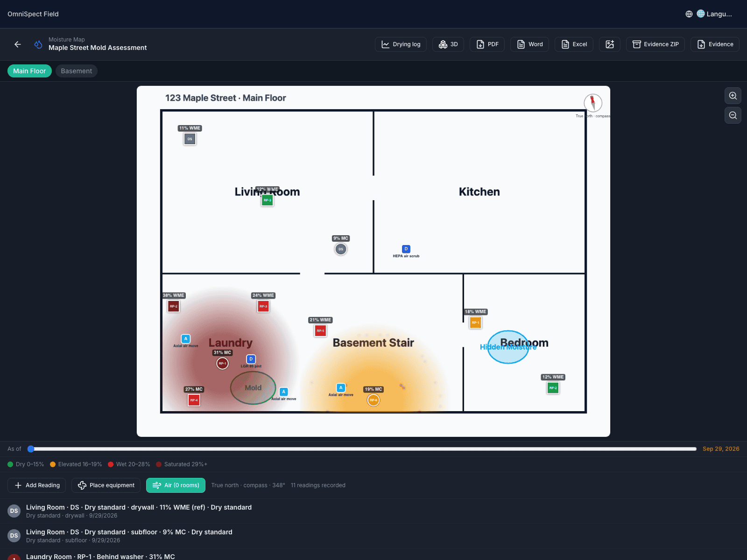Download the Evidence ZIP archive
This screenshot has width=747, height=560.
pos(655,44)
